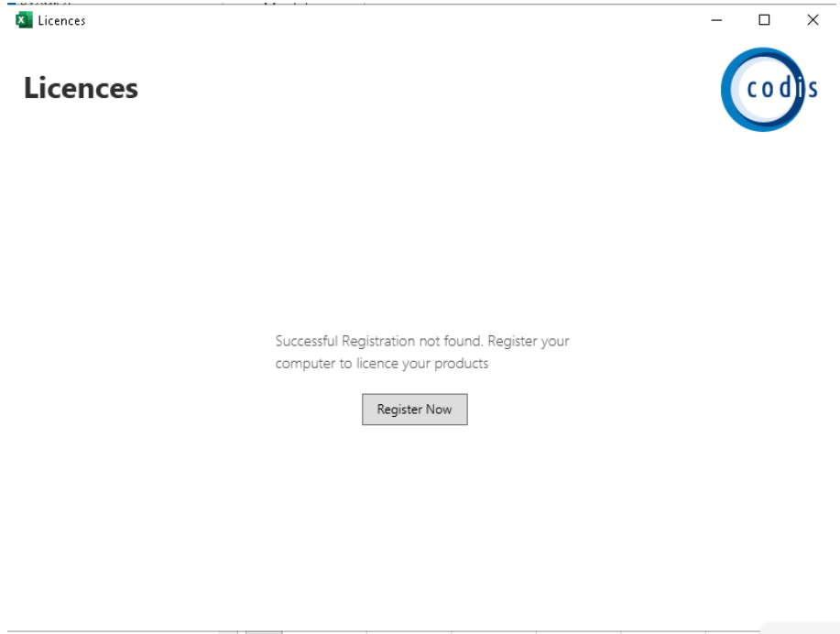Click the words "Register your" in the message
This screenshot has width=840, height=634.
[x=529, y=342]
